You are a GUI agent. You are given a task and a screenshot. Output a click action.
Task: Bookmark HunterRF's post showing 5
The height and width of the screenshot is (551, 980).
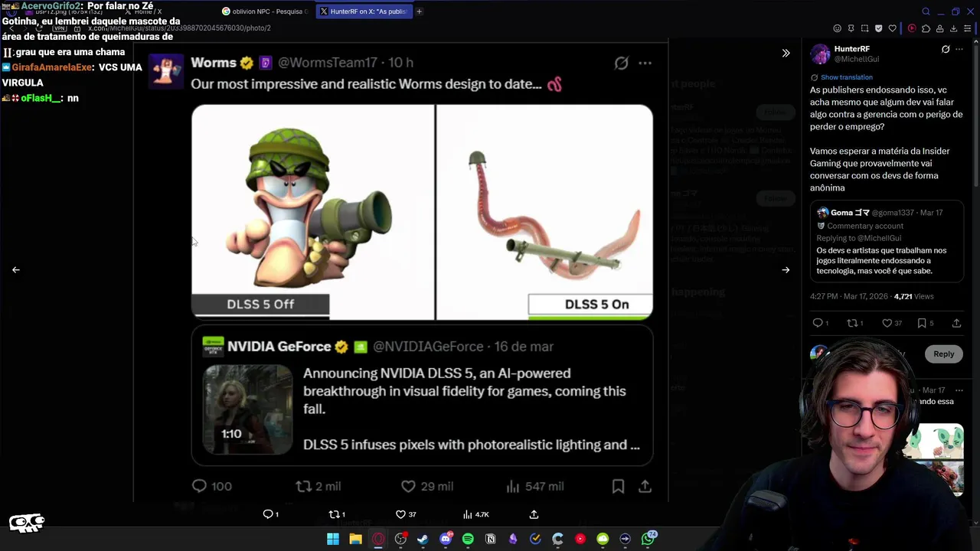click(922, 323)
